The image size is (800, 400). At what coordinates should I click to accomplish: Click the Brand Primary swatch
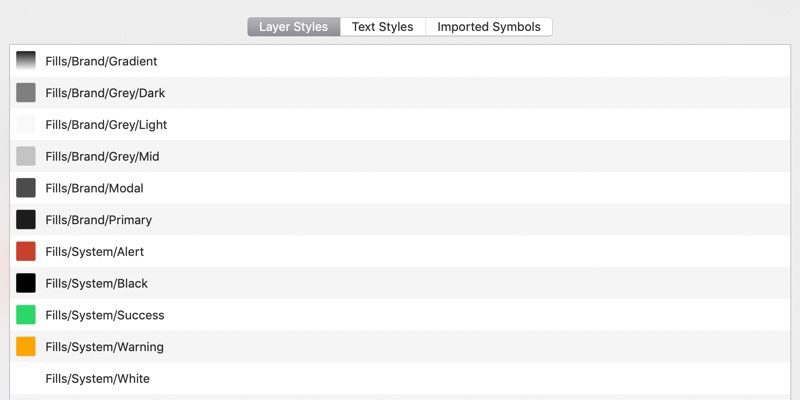(26, 220)
